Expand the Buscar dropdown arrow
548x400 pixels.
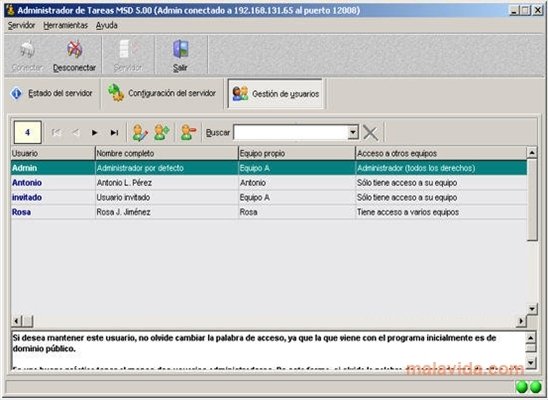tap(353, 132)
